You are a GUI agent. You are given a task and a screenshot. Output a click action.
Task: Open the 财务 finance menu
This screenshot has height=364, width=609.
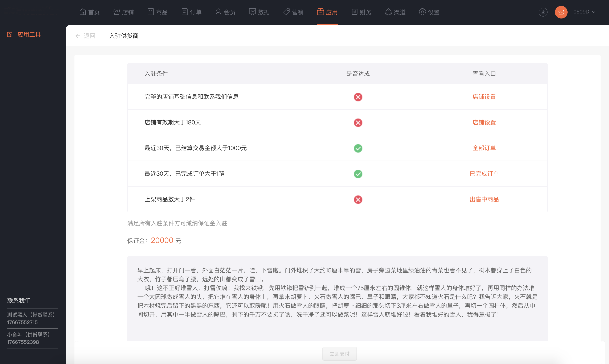361,12
